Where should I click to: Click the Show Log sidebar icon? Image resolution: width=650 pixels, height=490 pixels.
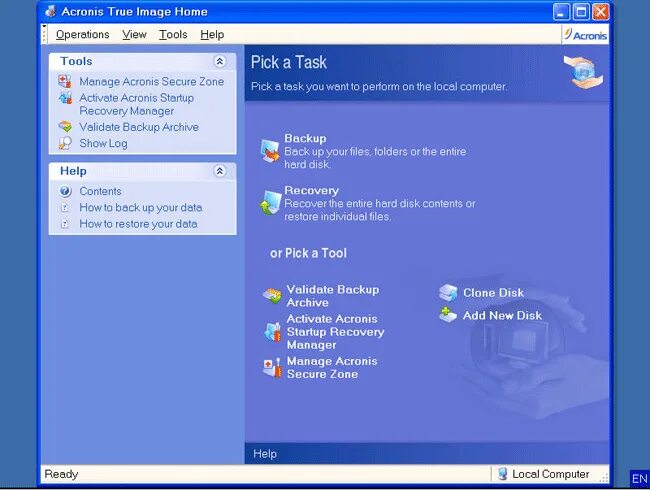pyautogui.click(x=65, y=143)
